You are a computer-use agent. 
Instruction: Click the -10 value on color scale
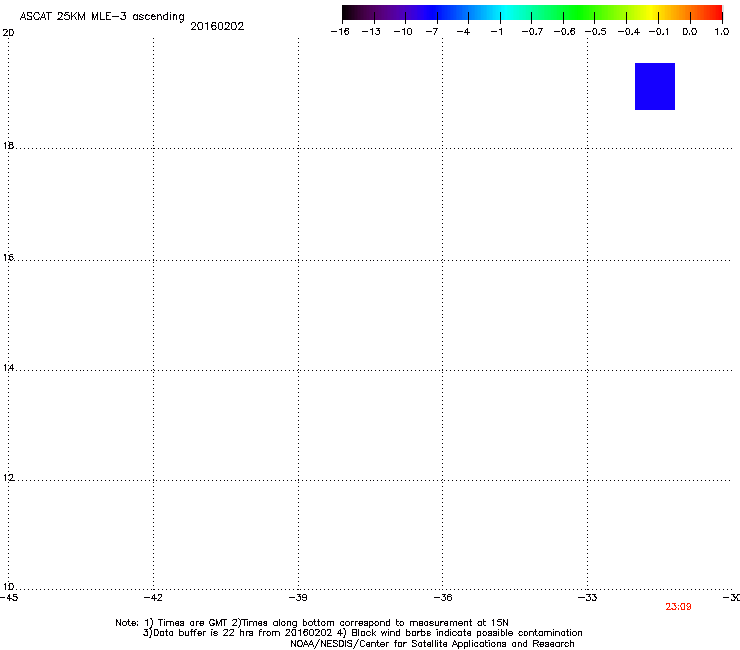click(x=403, y=32)
